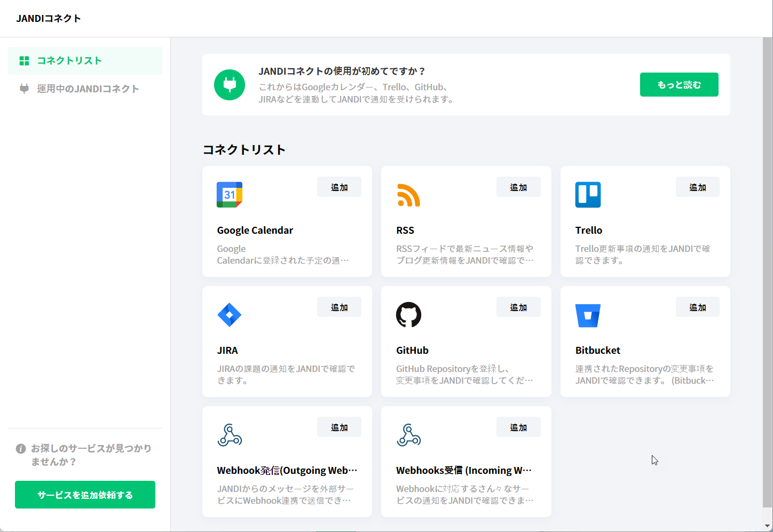Click JANDIコネクトの使用が初めてですか？ heading
Screen dimensions: 773x532
point(342,72)
